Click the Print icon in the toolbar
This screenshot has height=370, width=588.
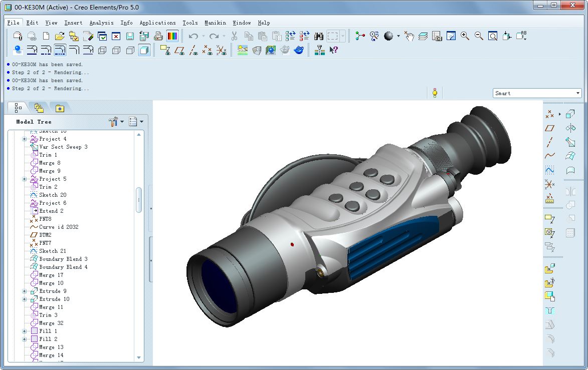(x=158, y=36)
